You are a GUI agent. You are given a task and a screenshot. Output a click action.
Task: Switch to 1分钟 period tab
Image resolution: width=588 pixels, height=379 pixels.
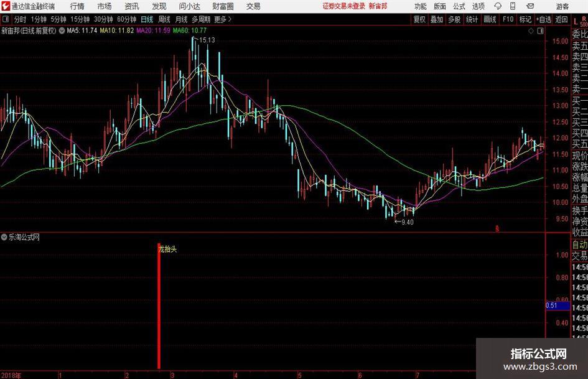pyautogui.click(x=38, y=19)
